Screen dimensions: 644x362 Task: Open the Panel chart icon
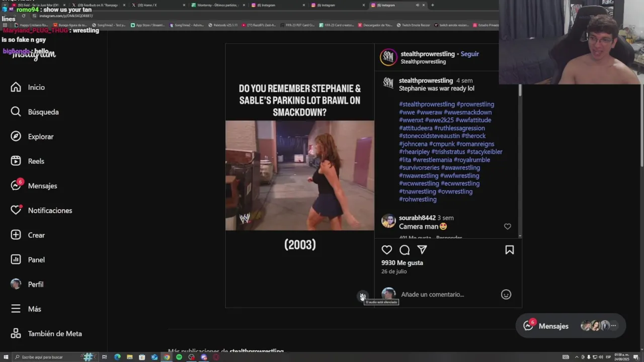(x=16, y=259)
